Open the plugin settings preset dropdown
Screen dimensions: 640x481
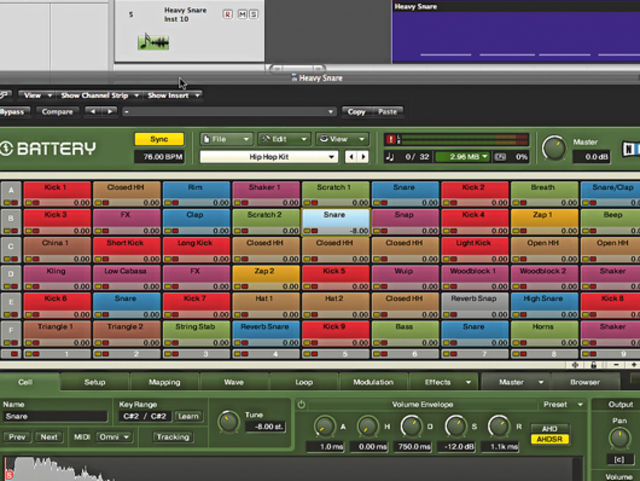click(229, 111)
